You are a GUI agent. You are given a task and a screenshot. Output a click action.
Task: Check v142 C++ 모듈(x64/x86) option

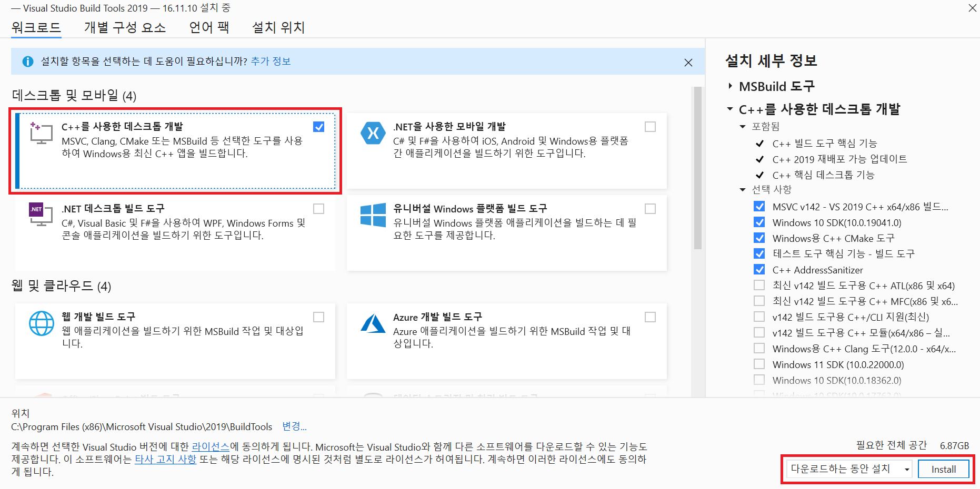[x=759, y=332]
